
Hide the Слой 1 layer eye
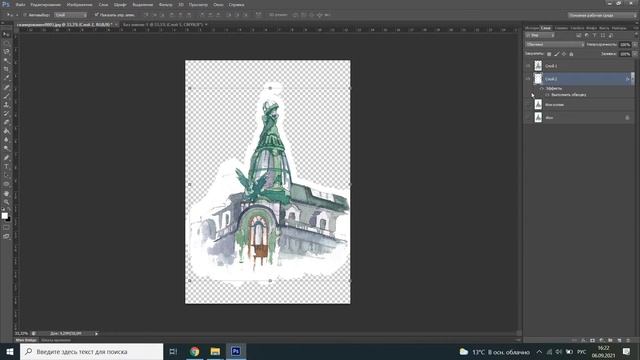pos(528,66)
